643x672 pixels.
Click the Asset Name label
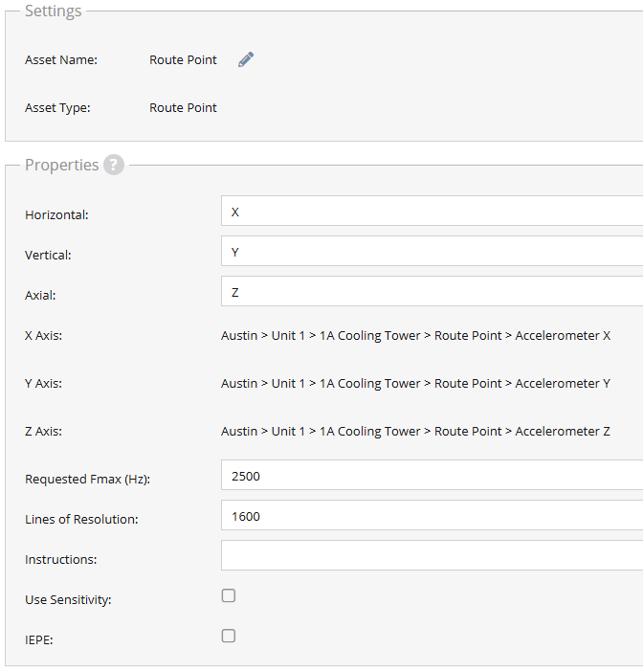coord(61,60)
